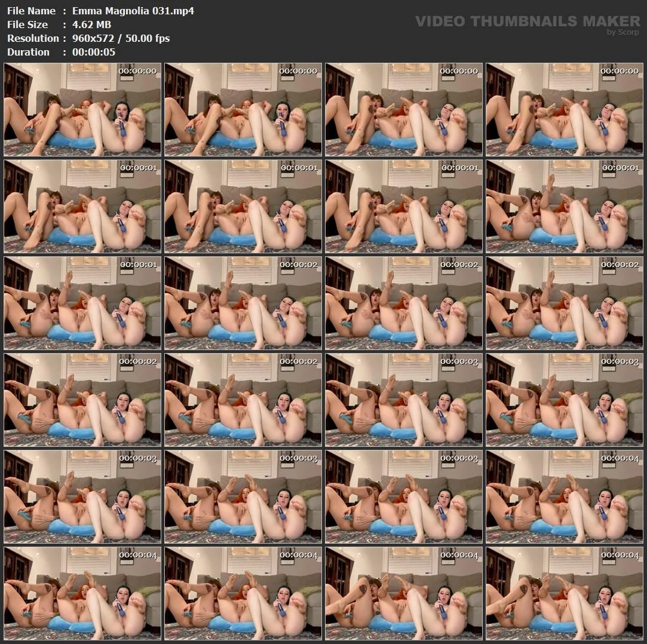This screenshot has height=644, width=647.
Task: Select the second thumbnail in the top row
Action: 243,109
